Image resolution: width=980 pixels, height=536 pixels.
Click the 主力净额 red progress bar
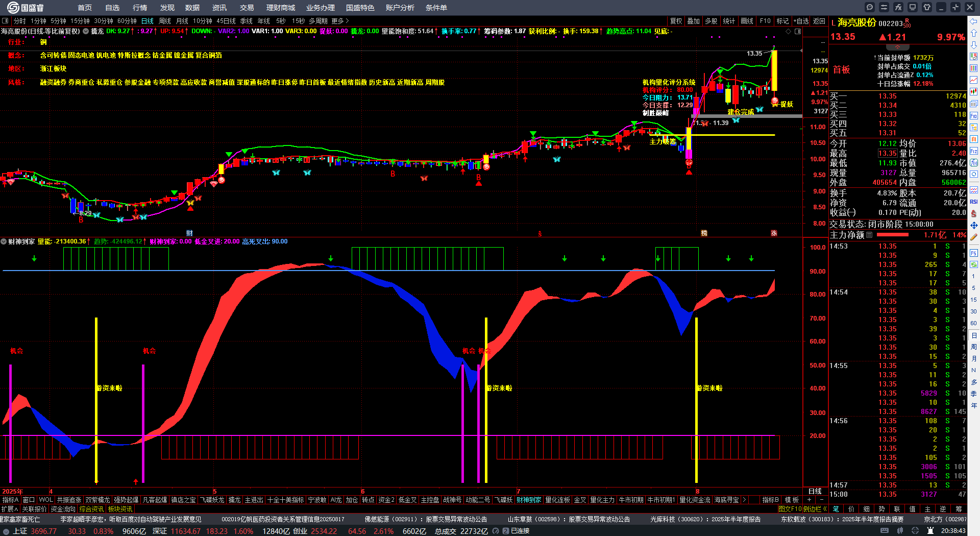click(892, 235)
